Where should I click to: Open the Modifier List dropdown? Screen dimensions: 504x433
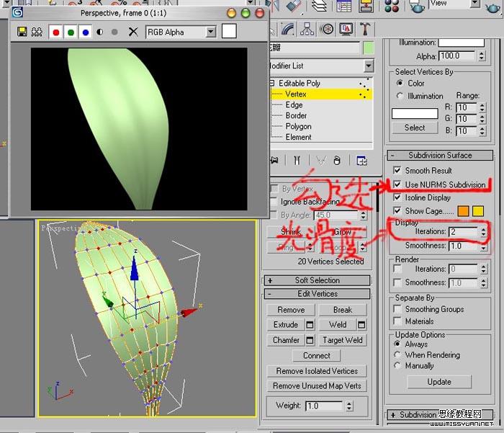click(x=369, y=66)
